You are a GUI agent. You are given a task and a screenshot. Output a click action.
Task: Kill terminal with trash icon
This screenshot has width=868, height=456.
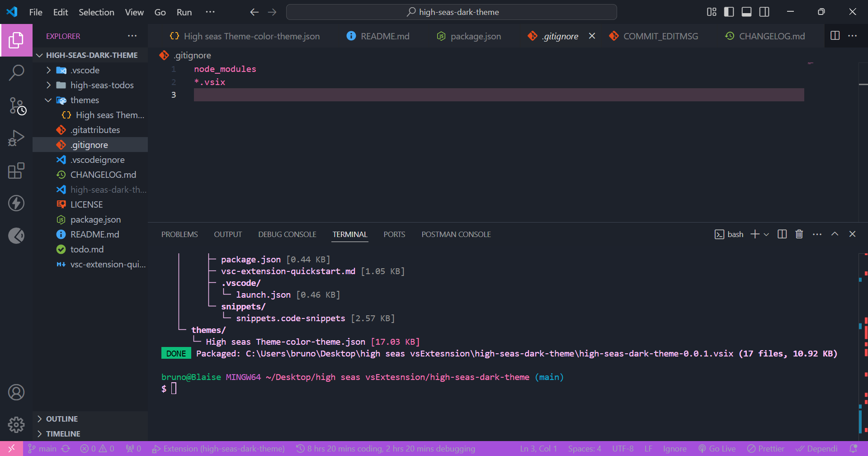(799, 234)
